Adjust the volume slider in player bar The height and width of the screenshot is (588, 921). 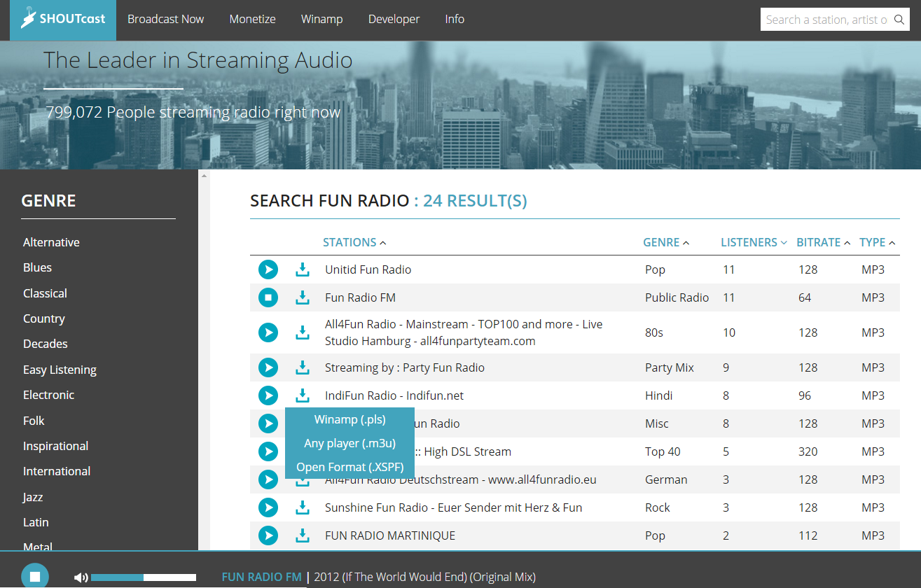pyautogui.click(x=144, y=577)
